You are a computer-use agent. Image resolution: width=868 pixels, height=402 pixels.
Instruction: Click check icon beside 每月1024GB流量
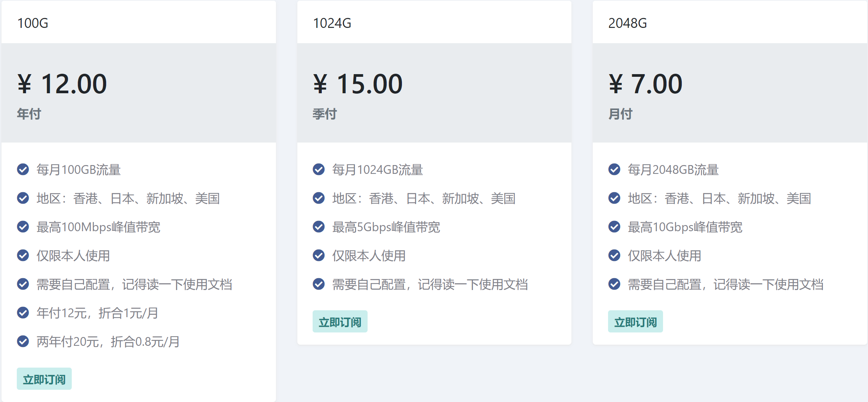(x=318, y=169)
